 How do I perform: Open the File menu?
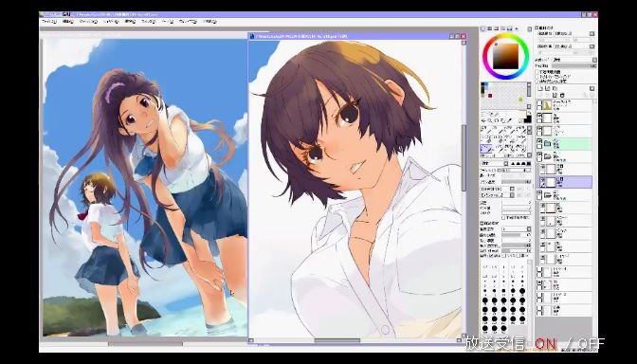click(48, 21)
